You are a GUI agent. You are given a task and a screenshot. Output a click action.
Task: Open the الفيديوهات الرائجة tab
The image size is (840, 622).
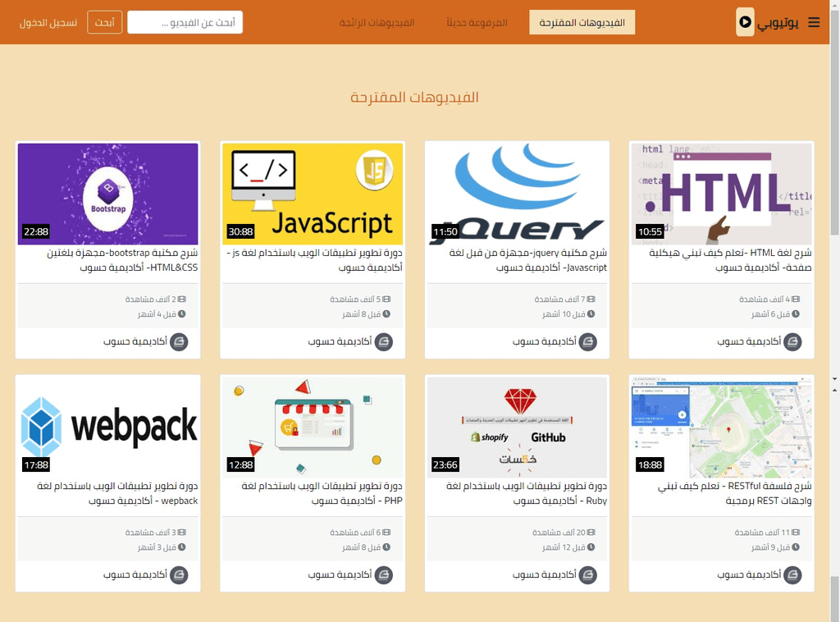click(377, 22)
